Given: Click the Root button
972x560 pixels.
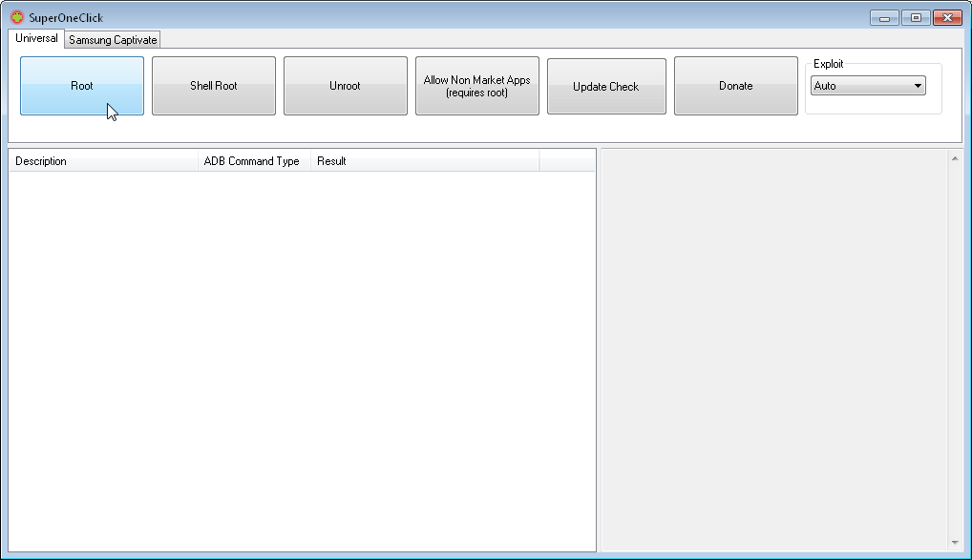Looking at the screenshot, I should [x=82, y=86].
